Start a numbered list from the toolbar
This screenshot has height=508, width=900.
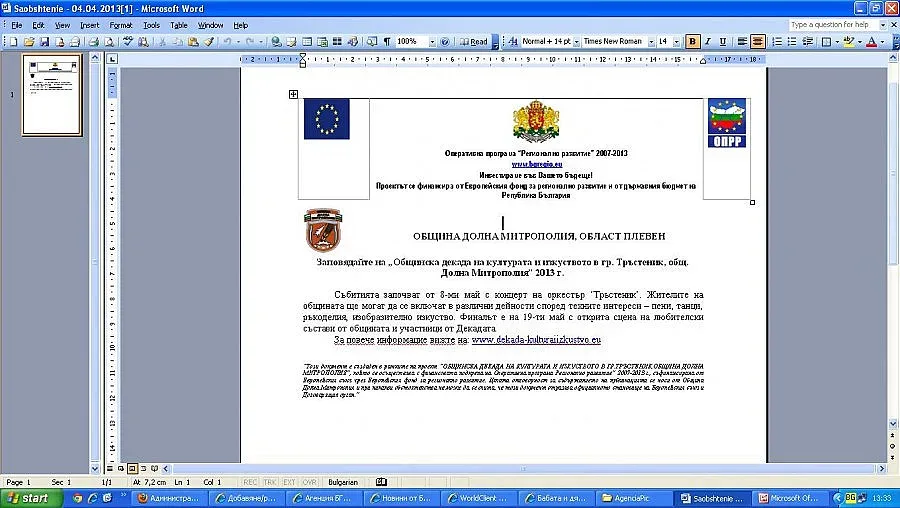click(776, 42)
